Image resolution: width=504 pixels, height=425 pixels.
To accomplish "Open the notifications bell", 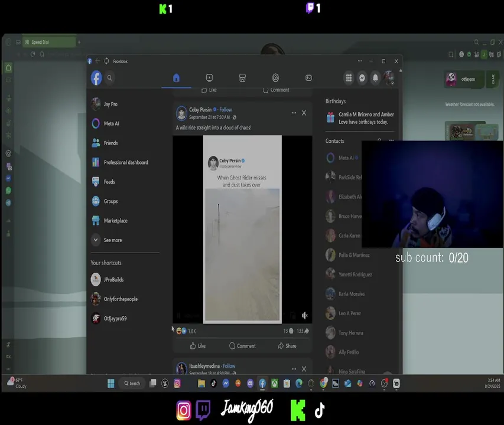I will click(x=375, y=78).
